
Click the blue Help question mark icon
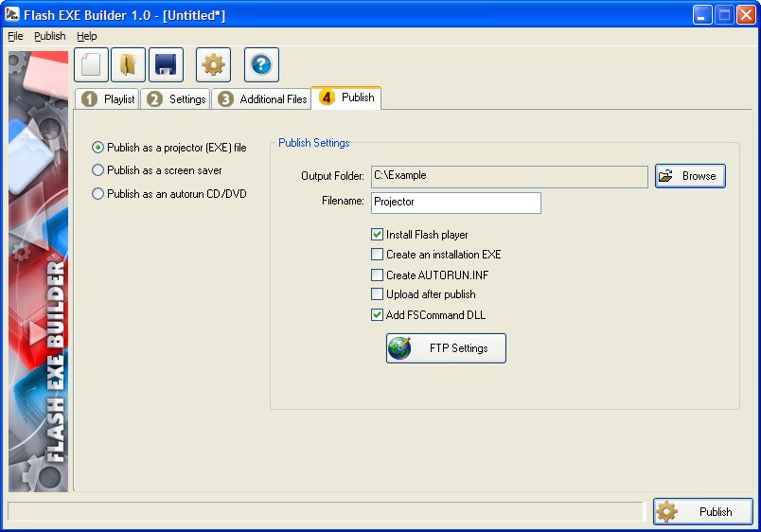pos(261,64)
